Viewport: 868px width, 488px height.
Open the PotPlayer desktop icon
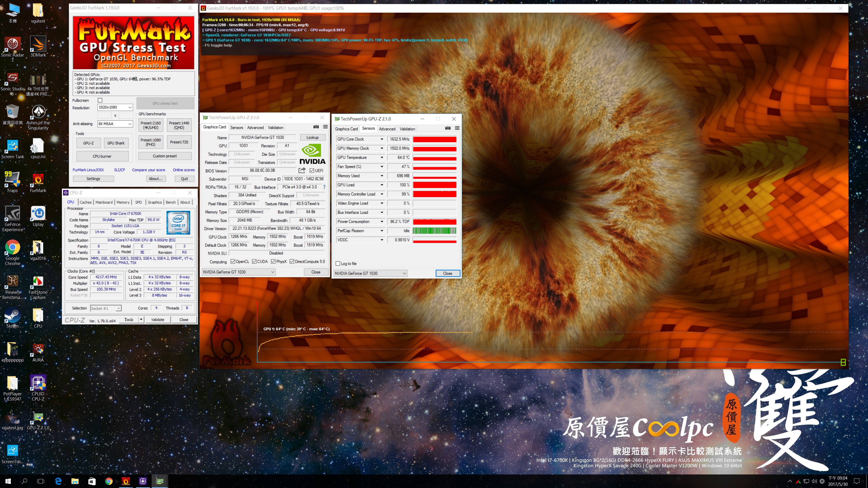point(12,388)
